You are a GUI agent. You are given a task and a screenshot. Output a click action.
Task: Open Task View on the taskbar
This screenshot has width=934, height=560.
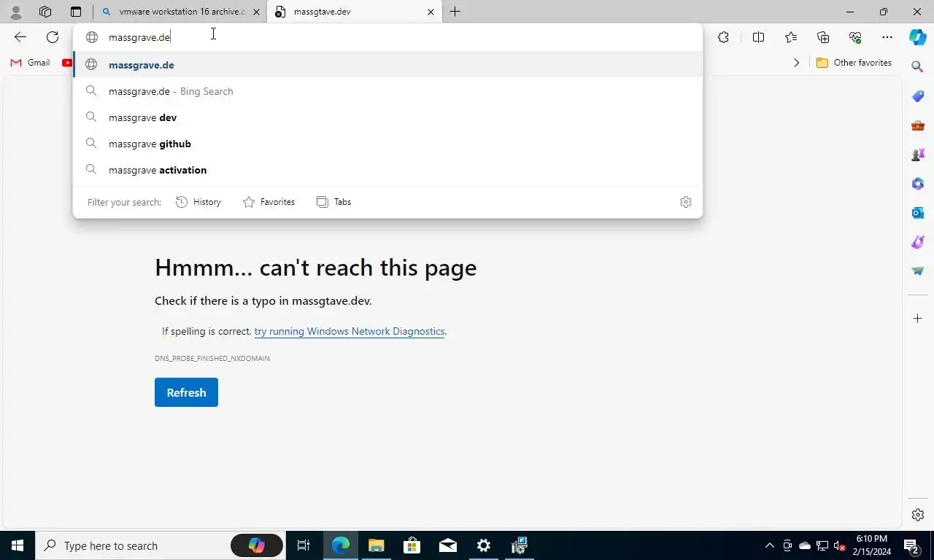coord(304,545)
